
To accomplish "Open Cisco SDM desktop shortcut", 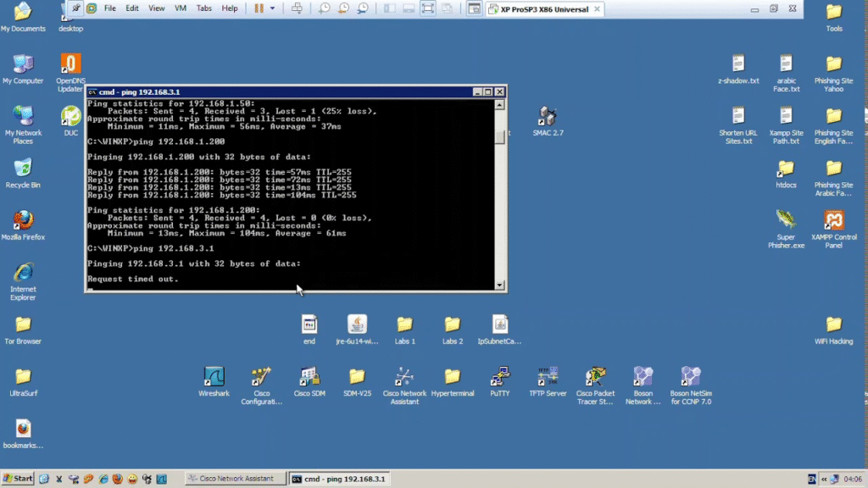I will pos(309,376).
